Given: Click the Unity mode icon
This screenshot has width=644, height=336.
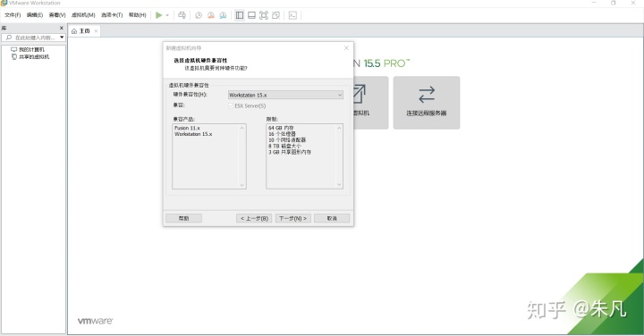Looking at the screenshot, I should pyautogui.click(x=276, y=15).
